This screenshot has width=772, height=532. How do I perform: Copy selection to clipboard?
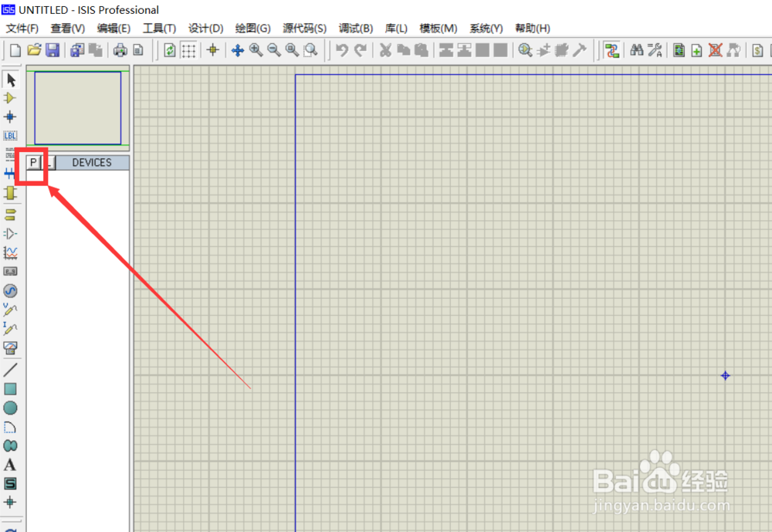click(404, 50)
